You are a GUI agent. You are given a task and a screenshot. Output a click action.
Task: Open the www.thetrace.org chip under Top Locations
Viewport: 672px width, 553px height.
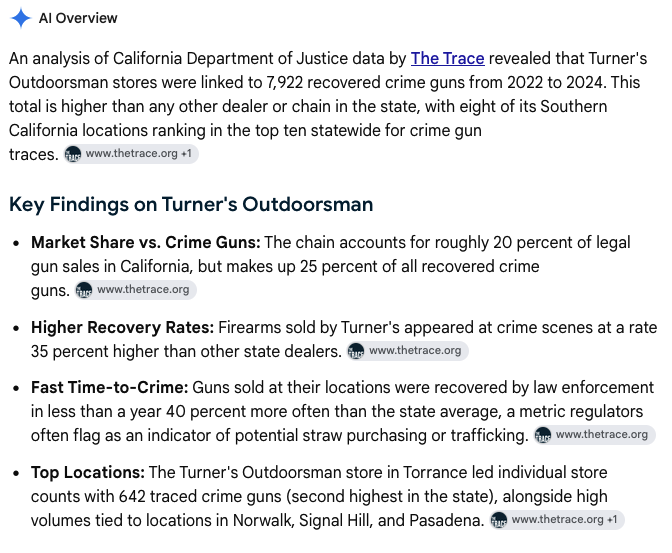coord(557,520)
